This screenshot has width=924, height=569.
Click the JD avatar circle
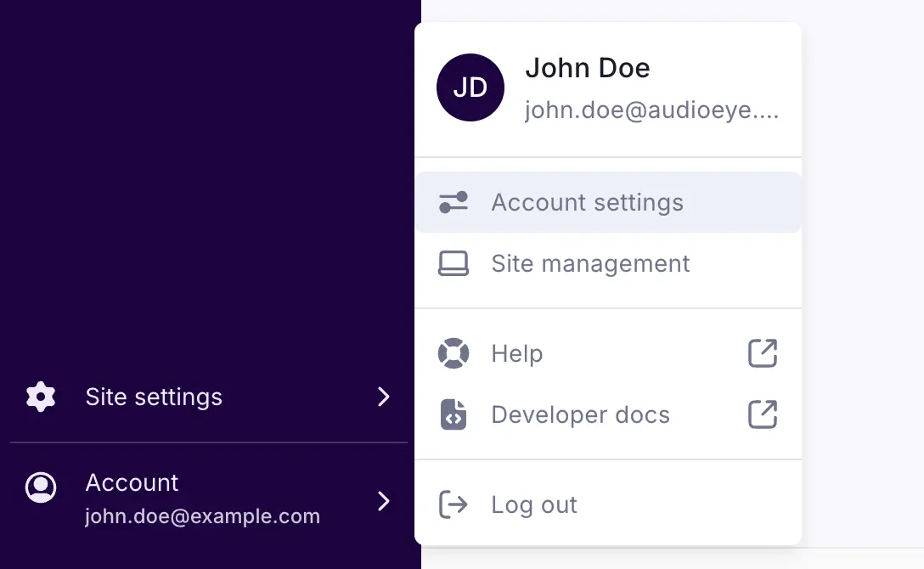click(x=470, y=87)
